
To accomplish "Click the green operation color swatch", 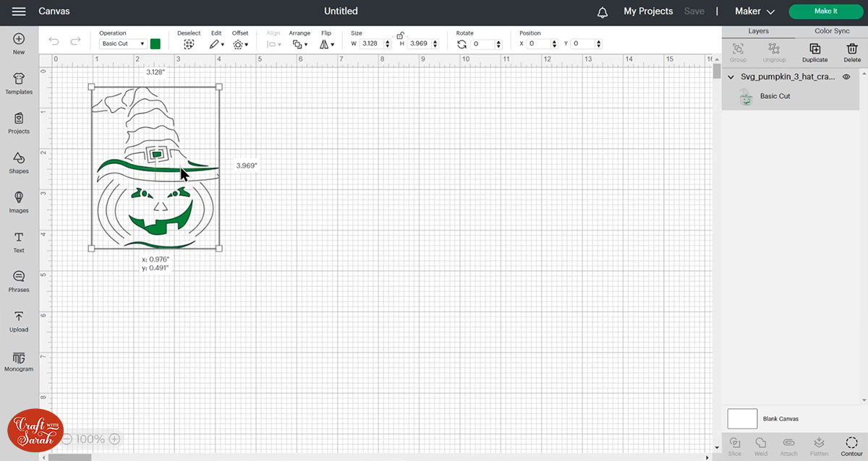I will [x=156, y=44].
